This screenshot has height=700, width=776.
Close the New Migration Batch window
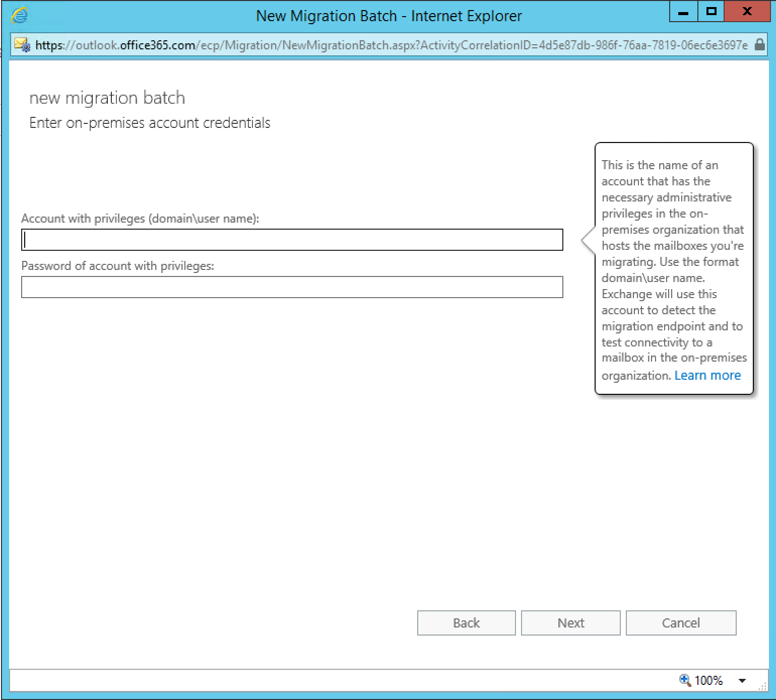coord(747,12)
